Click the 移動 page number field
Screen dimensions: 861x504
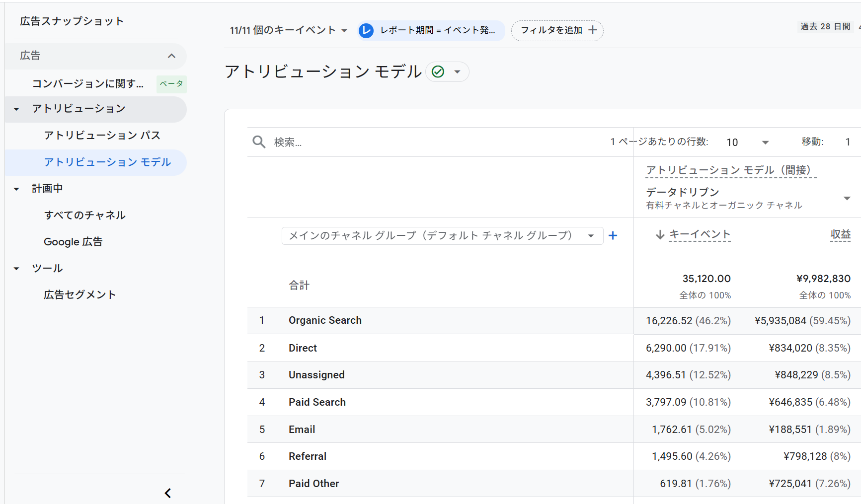coord(848,143)
